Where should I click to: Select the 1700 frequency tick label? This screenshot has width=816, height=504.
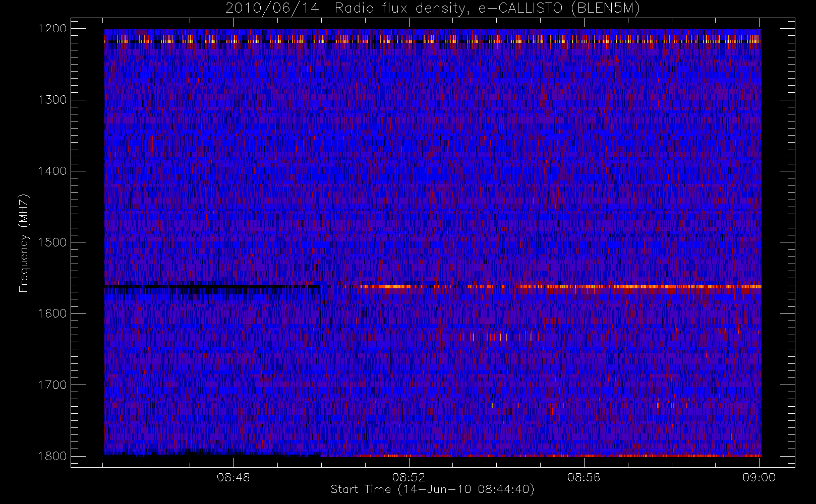(52, 385)
